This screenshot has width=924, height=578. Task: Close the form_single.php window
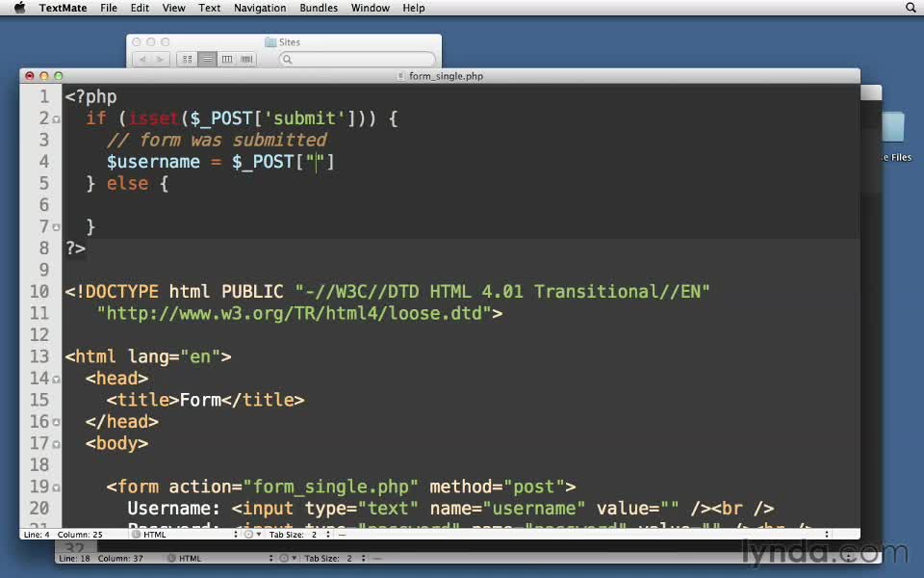(x=30, y=76)
